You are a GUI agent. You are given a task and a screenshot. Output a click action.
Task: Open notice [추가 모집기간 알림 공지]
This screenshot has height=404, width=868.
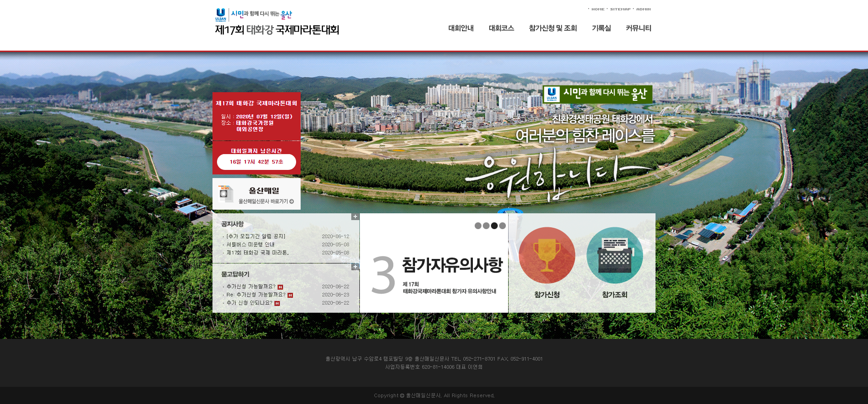pos(256,236)
